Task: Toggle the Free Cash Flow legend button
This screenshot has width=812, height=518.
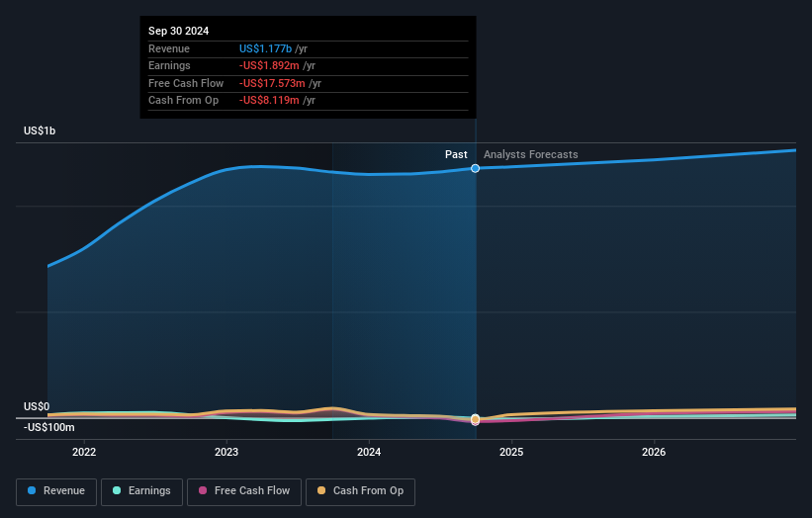Action: [244, 491]
